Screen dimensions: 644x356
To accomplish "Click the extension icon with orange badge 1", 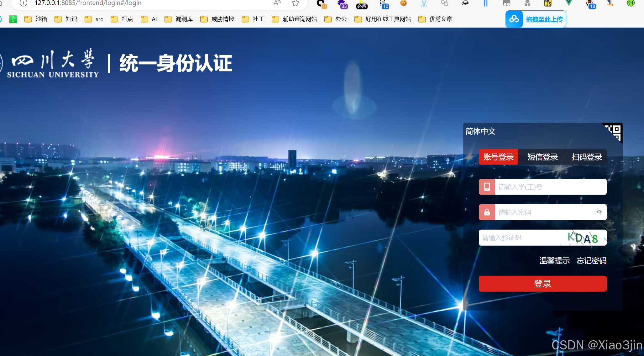I will (321, 4).
